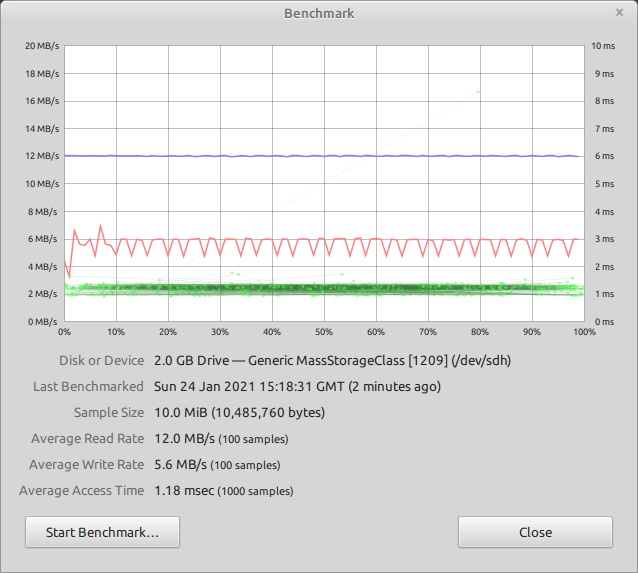638x573 pixels.
Task: Click the '6 MB/s' axis label
Action: point(43,239)
